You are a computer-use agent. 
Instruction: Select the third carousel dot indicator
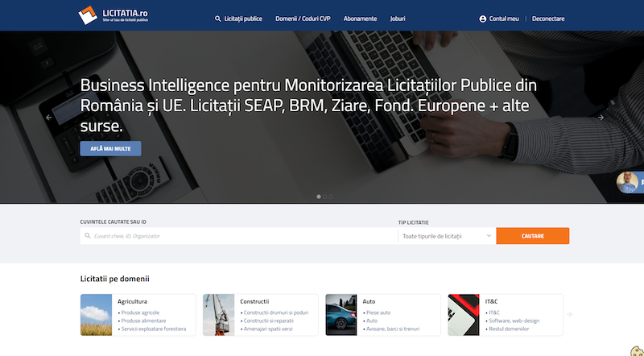click(331, 197)
